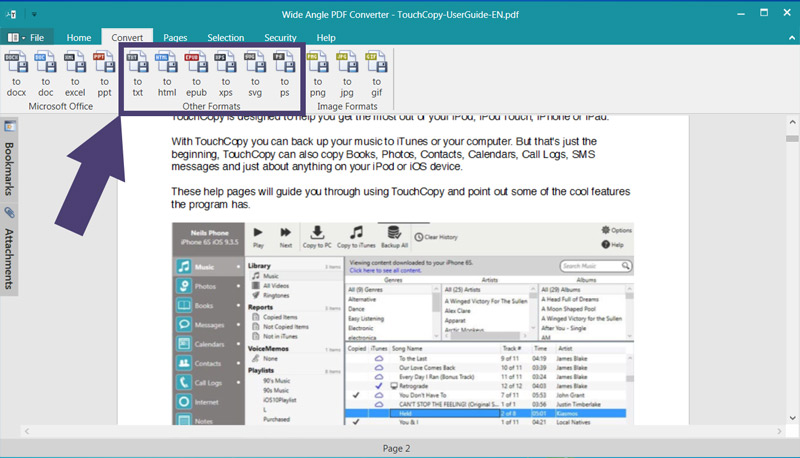Click horizontal scrollbar left arrow
This screenshot has height=458, width=800.
27,431
